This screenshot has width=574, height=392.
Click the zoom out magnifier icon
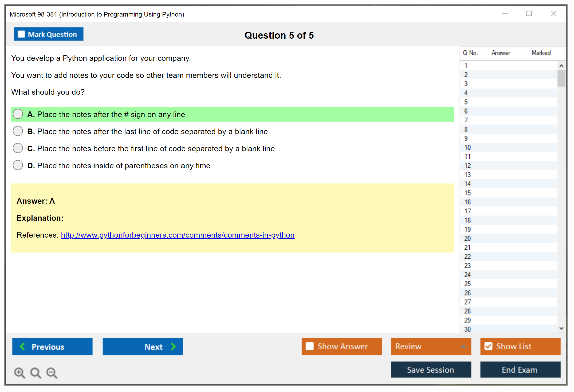pos(52,373)
